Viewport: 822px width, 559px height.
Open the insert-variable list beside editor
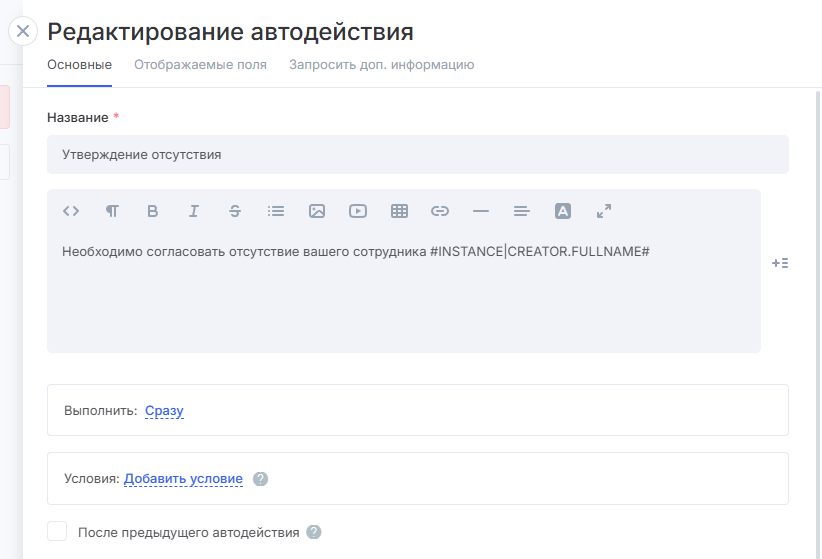click(780, 263)
